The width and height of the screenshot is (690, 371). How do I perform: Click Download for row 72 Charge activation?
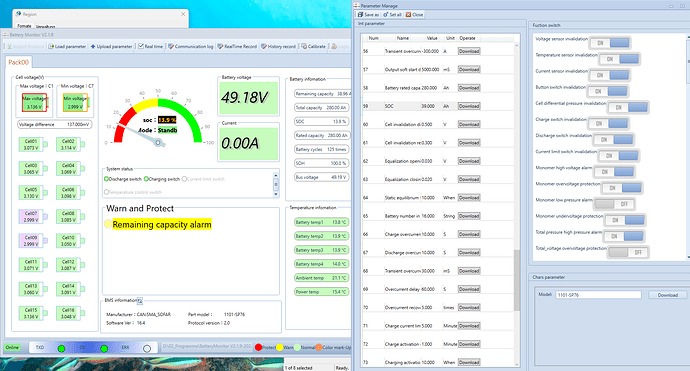pos(469,344)
